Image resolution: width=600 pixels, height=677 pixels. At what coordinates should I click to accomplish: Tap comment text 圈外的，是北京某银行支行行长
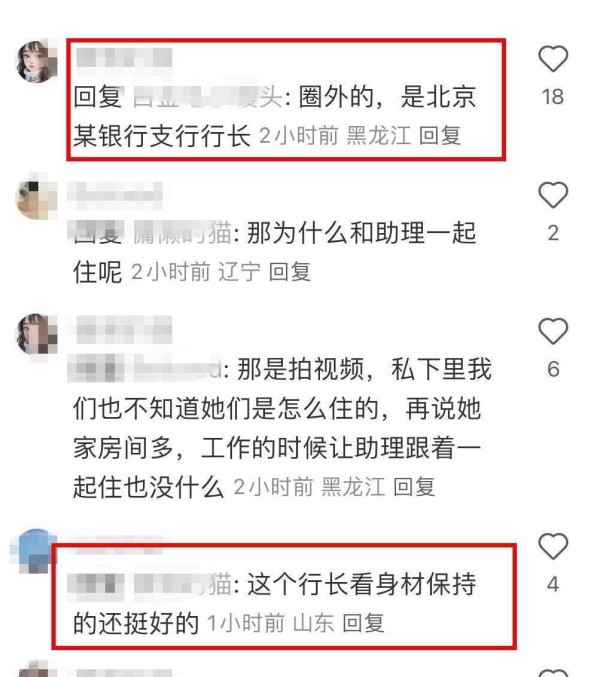click(x=275, y=116)
